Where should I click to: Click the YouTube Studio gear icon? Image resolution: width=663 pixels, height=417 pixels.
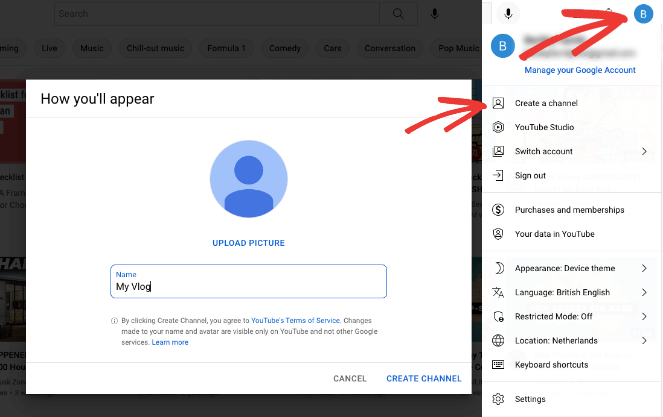coord(498,127)
